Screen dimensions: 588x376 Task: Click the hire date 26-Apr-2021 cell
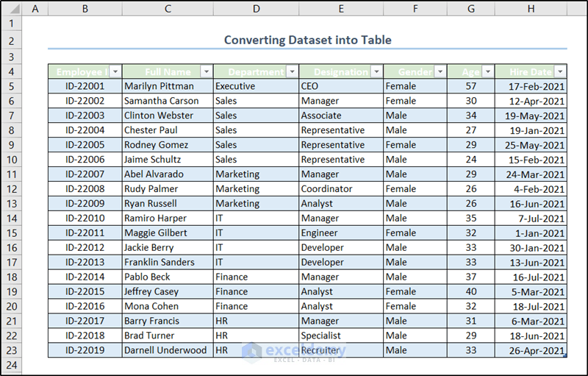click(531, 351)
